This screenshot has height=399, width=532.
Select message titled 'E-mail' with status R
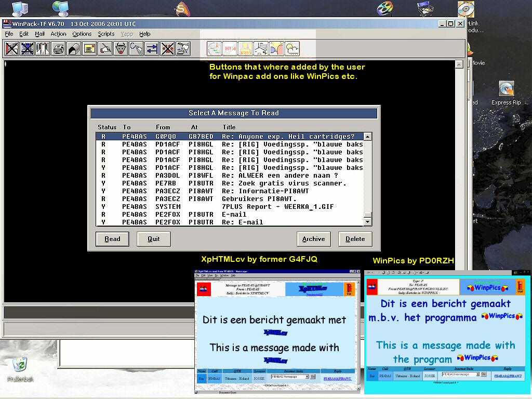(x=229, y=215)
